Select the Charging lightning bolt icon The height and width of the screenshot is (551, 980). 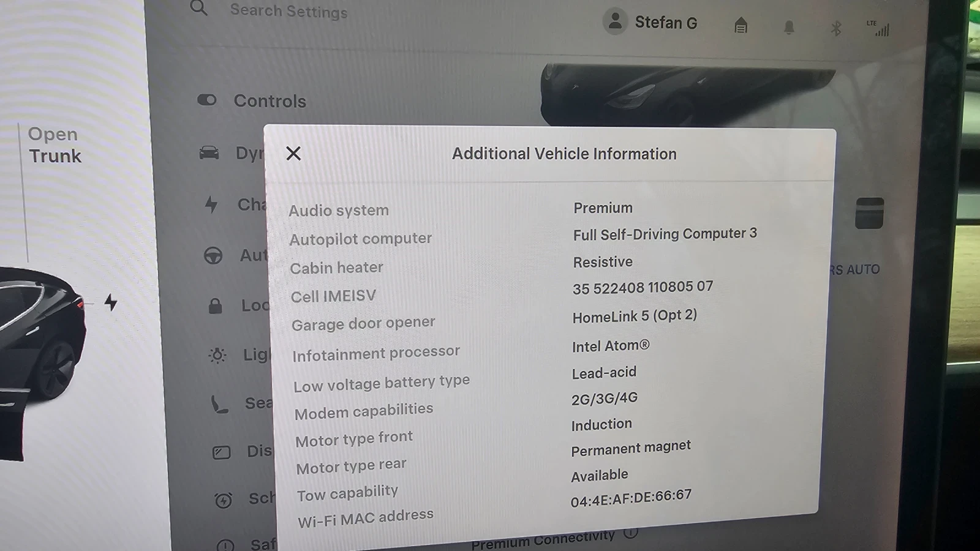point(211,204)
